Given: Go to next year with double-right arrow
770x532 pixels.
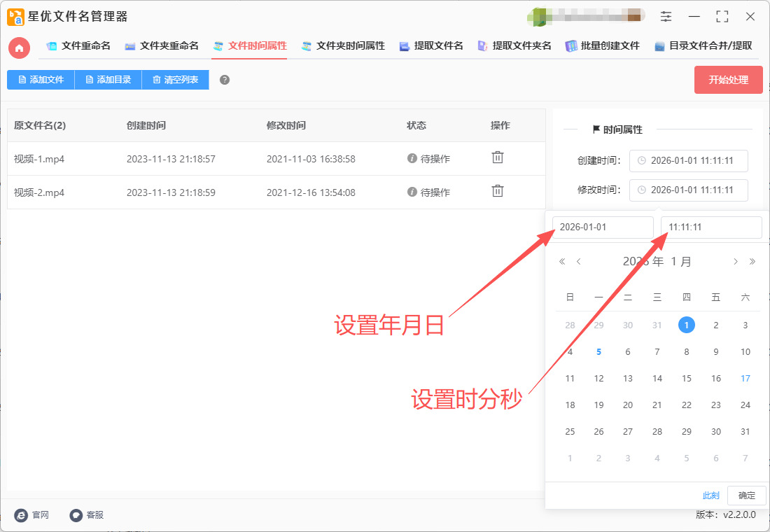Looking at the screenshot, I should point(752,262).
